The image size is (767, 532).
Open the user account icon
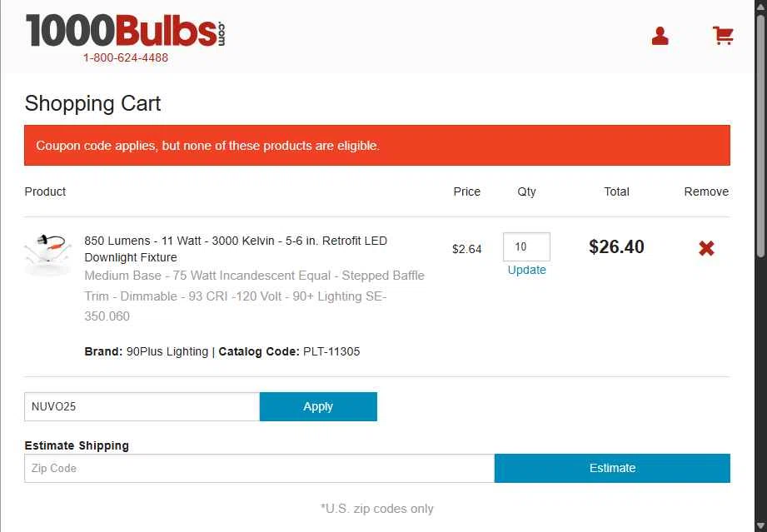[x=660, y=36]
